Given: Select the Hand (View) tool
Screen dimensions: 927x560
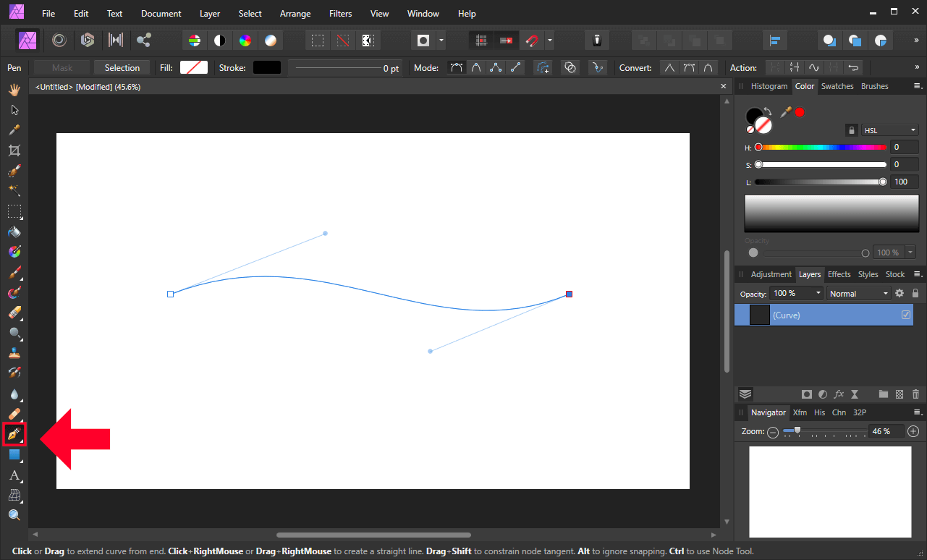Looking at the screenshot, I should coord(14,90).
